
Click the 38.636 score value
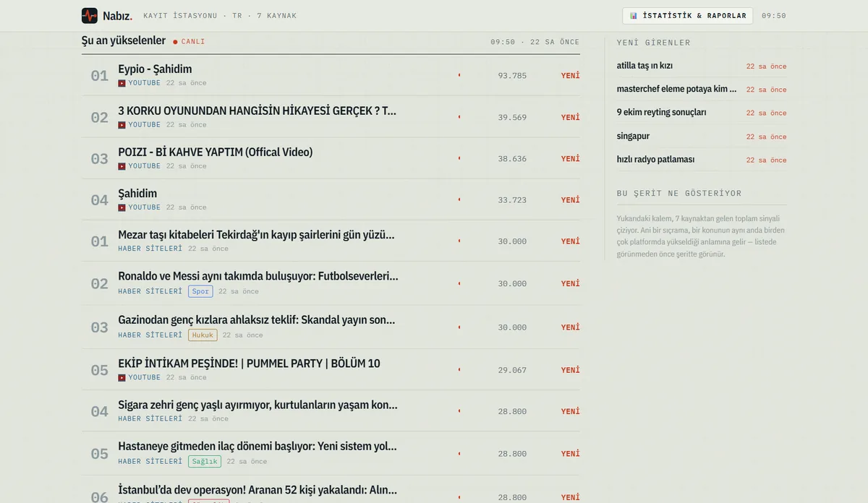coord(512,158)
